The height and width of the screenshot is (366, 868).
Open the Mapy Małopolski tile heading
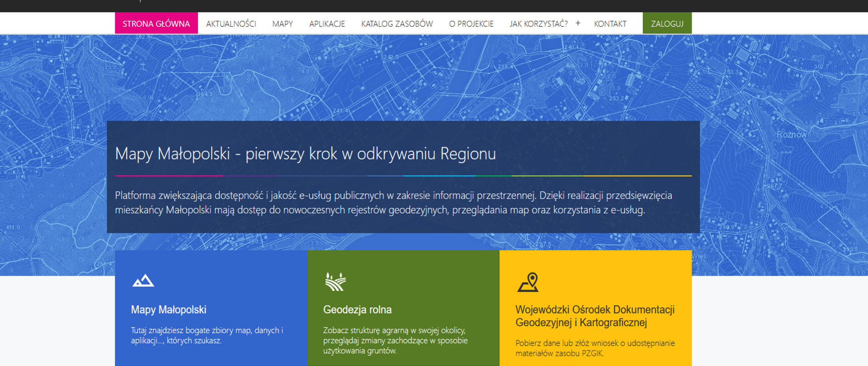point(169,310)
